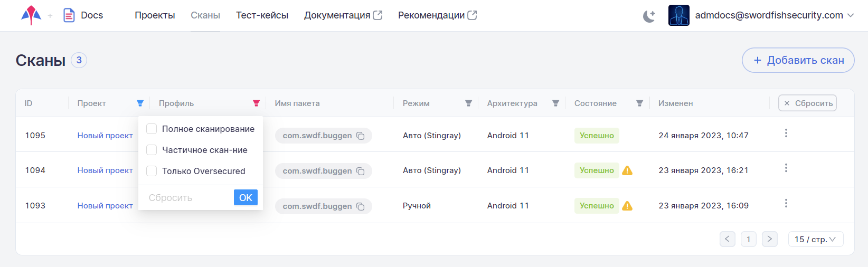
Task: Open the admdocs account dropdown menu
Action: [x=761, y=15]
